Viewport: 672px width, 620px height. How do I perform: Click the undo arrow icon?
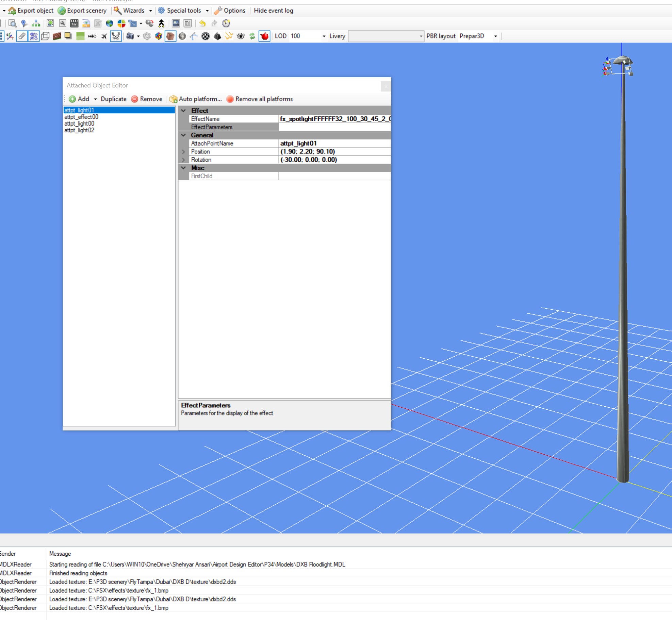(x=202, y=23)
